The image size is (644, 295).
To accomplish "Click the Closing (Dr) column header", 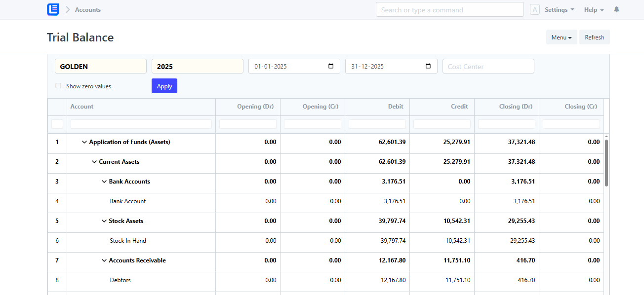I will click(x=507, y=107).
